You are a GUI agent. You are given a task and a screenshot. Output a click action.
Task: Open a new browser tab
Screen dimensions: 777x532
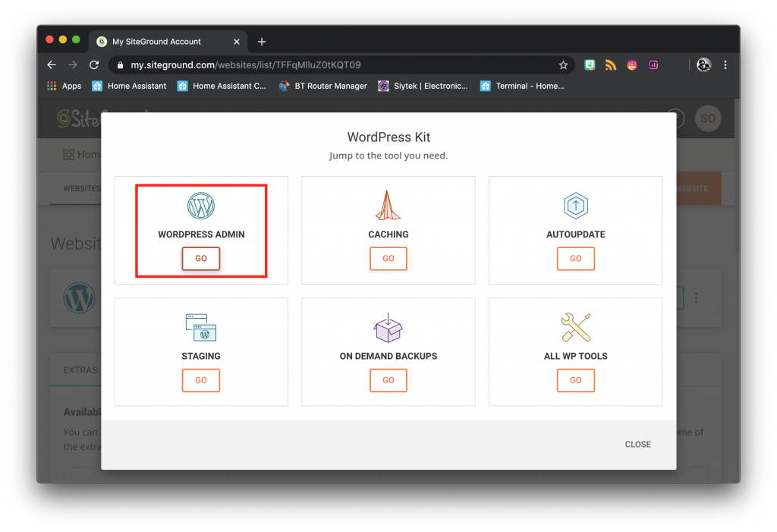pos(262,42)
